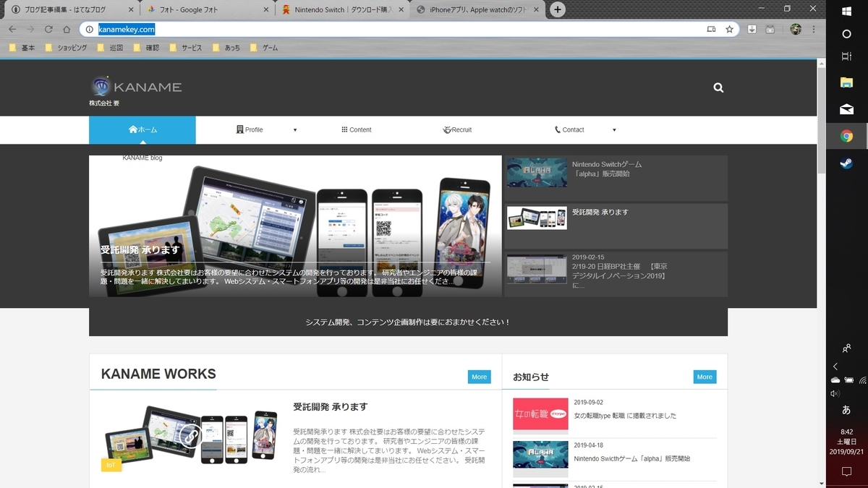This screenshot has width=868, height=488.
Task: Open Cortana circle on the taskbar
Action: pyautogui.click(x=846, y=34)
